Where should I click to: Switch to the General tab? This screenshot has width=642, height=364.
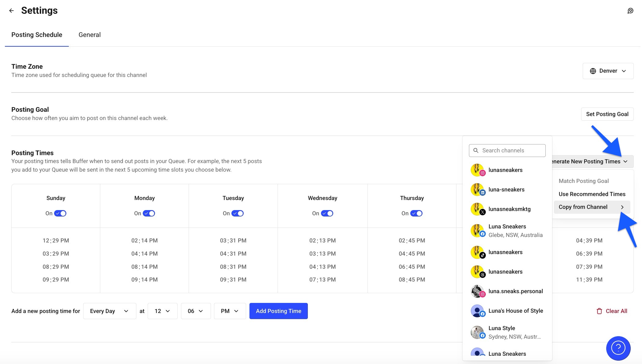[x=90, y=35]
